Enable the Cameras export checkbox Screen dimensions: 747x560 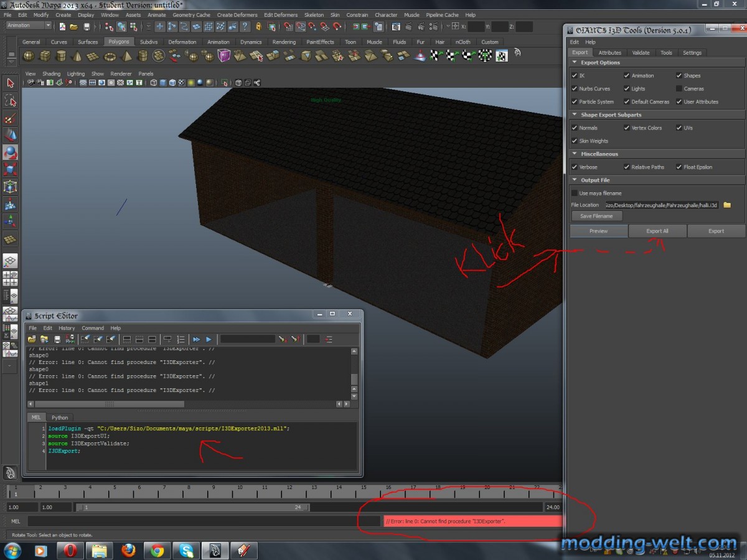click(679, 88)
